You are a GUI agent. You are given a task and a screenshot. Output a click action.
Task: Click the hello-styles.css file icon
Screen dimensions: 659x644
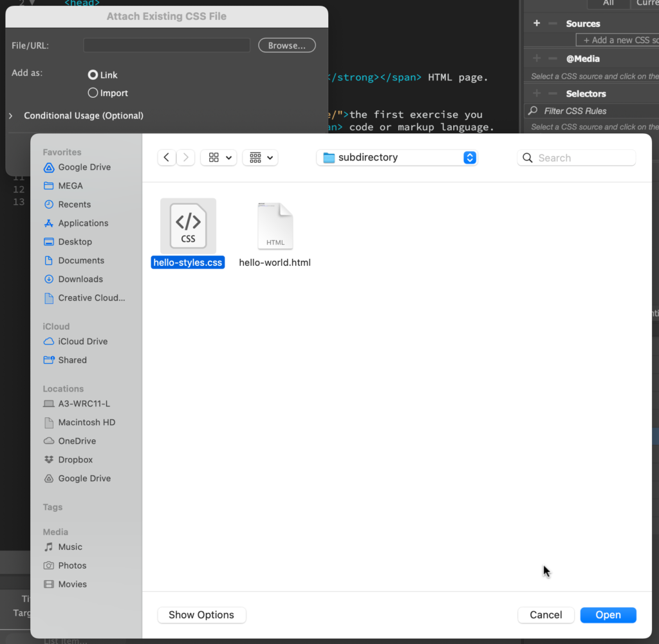[x=188, y=227]
